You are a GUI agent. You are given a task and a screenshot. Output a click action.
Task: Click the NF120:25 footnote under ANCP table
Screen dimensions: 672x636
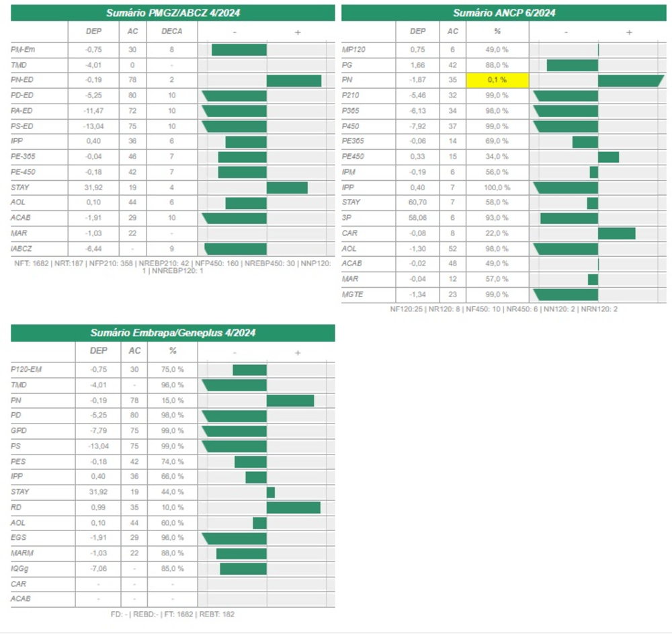coord(503,309)
